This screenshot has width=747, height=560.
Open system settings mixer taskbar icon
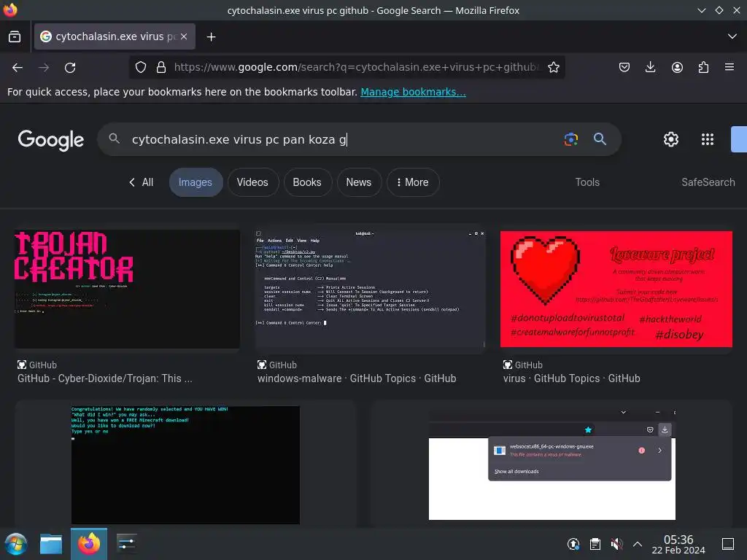tap(126, 544)
